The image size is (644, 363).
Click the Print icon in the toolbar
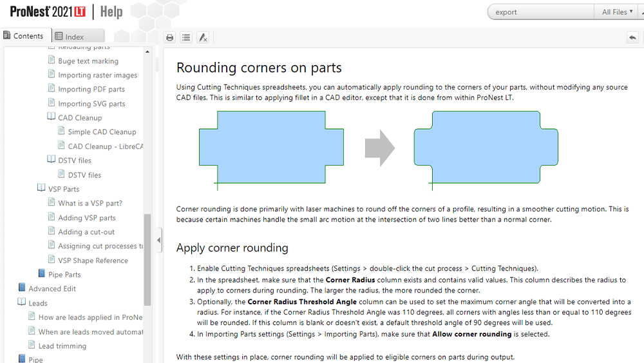point(169,37)
